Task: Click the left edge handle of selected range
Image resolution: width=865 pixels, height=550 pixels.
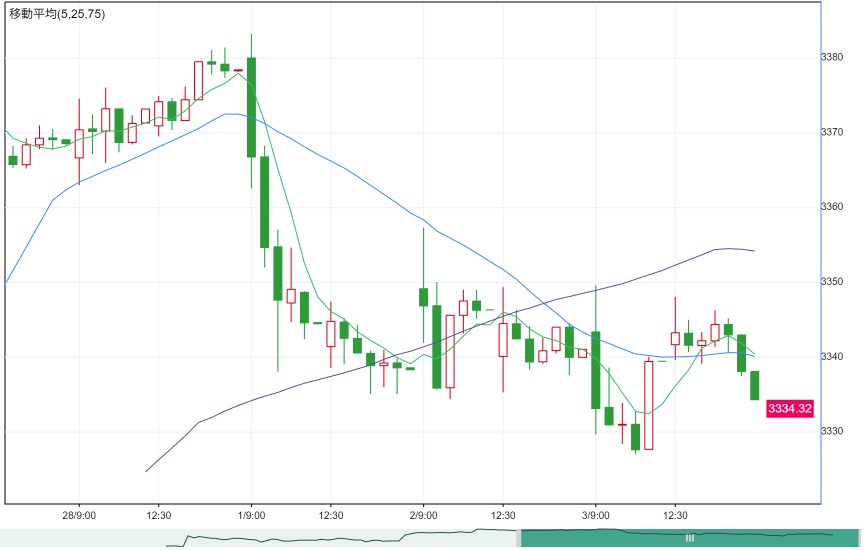Action: click(519, 538)
